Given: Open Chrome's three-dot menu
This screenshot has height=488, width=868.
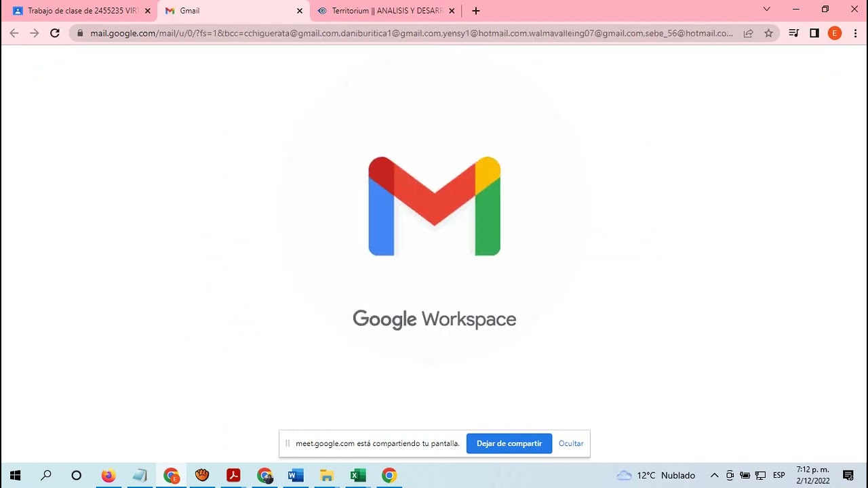Looking at the screenshot, I should pos(855,33).
